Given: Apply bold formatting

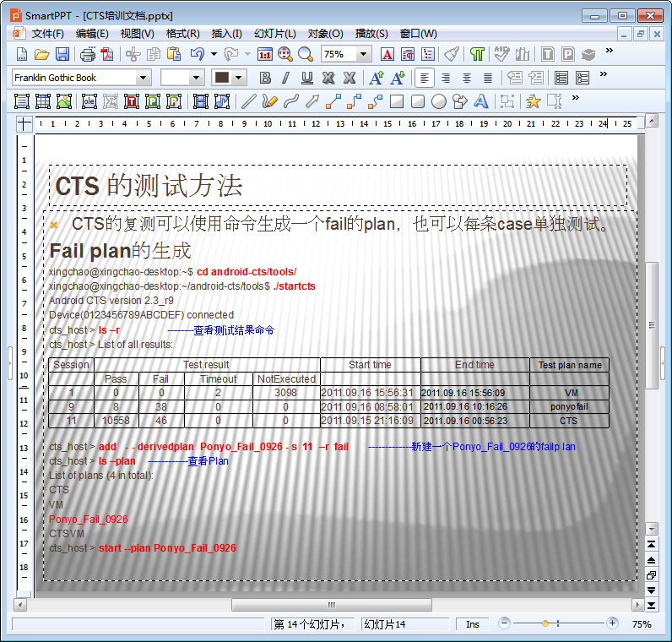Looking at the screenshot, I should [265, 78].
